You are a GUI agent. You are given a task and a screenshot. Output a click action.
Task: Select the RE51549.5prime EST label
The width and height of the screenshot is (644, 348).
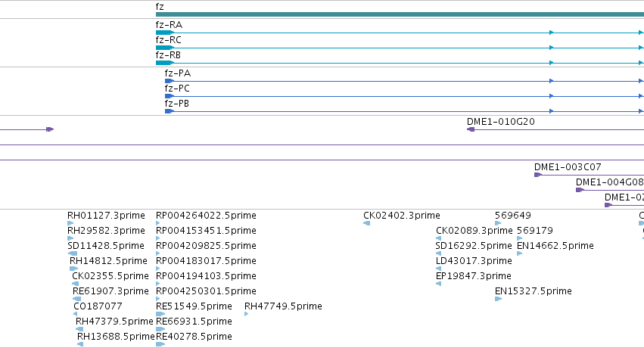click(x=194, y=306)
